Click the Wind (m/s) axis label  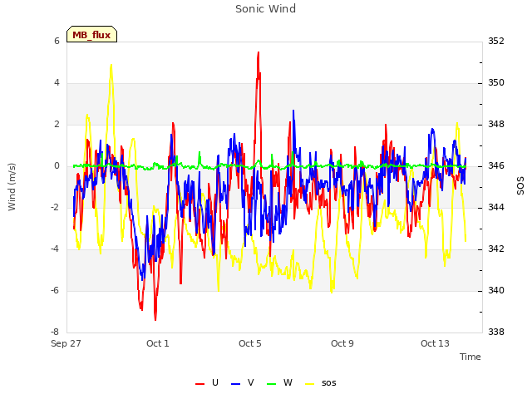coord(12,187)
